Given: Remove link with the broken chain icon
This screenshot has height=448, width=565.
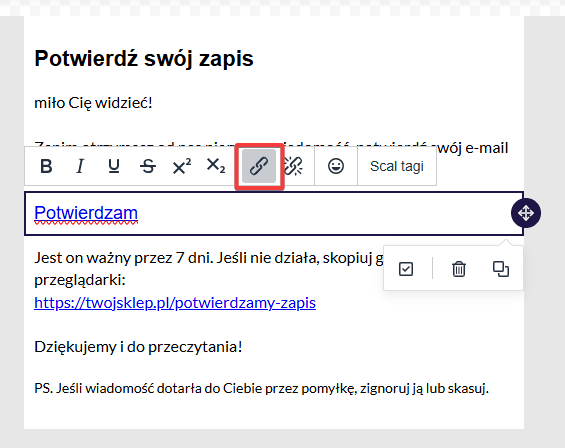Looking at the screenshot, I should 294,166.
